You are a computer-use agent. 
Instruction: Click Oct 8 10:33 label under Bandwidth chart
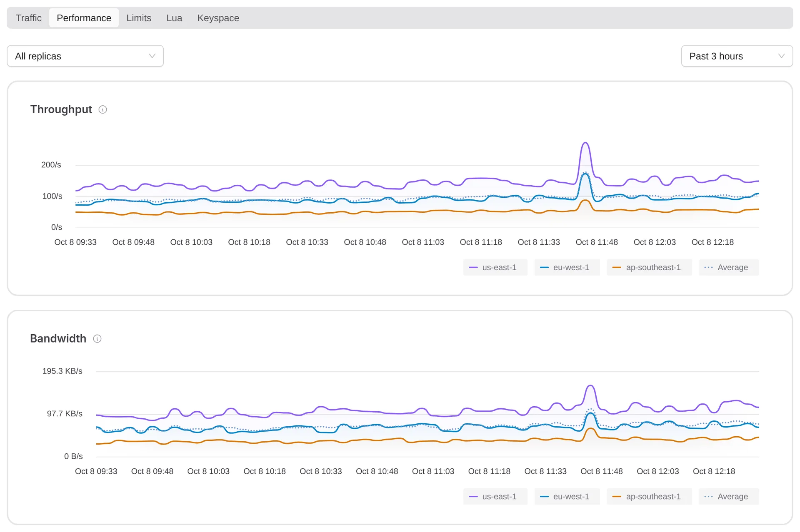(x=321, y=471)
